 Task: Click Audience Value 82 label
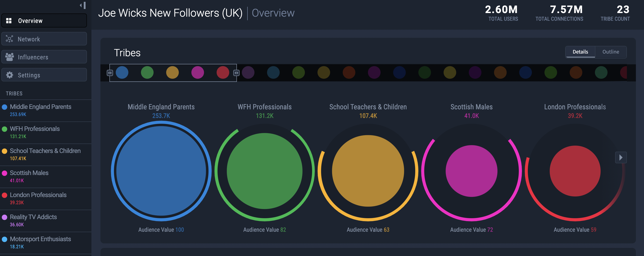(x=265, y=229)
